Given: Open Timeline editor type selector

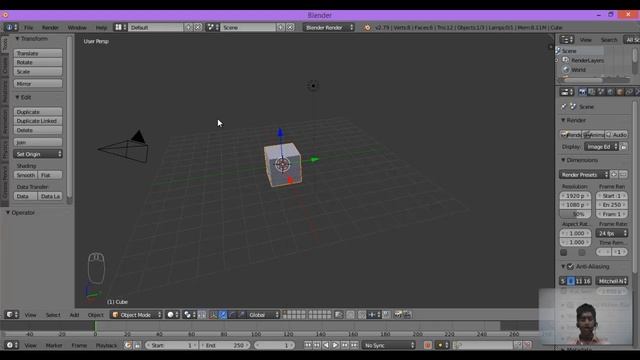Looking at the screenshot, I should [11, 345].
